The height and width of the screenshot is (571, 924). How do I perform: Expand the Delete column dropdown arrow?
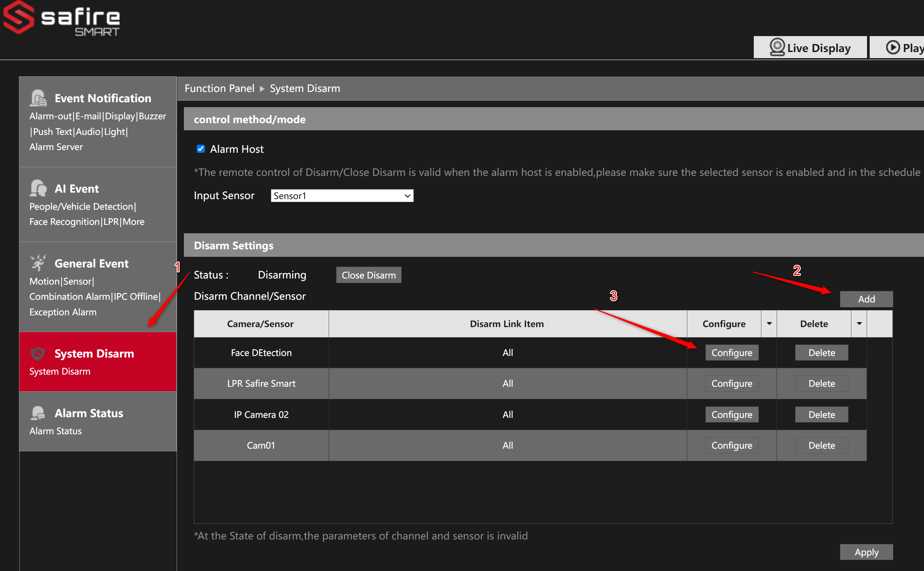859,324
